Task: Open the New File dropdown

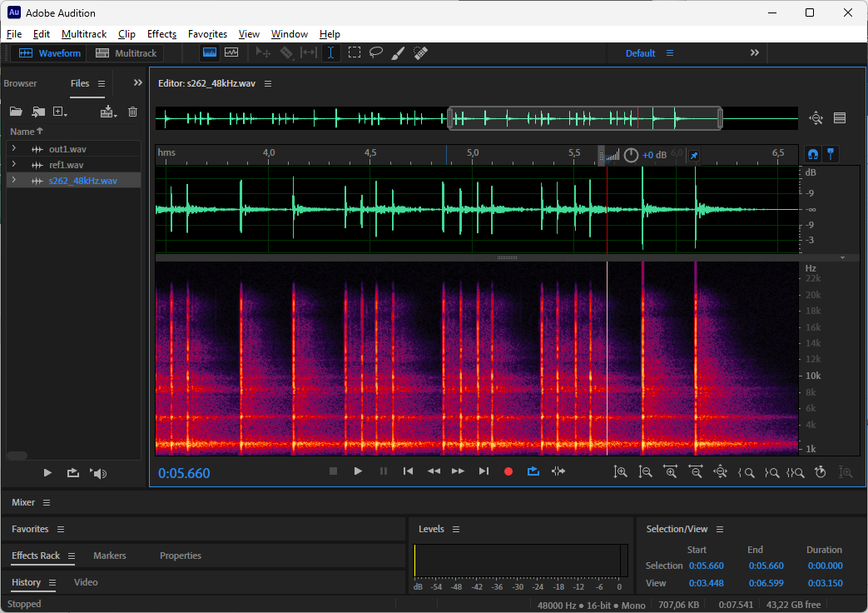Action: coord(60,112)
